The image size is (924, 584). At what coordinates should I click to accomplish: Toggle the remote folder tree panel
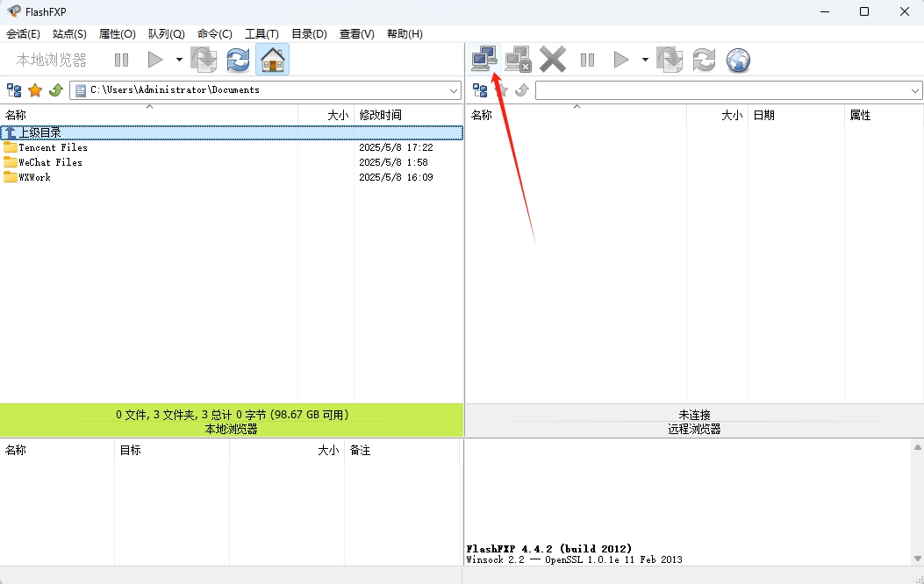click(x=480, y=89)
